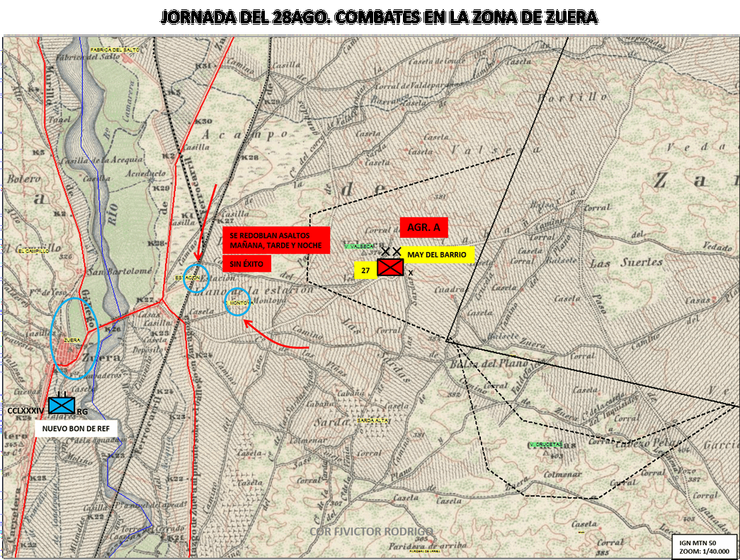Viewport: 740px width, 560px height.
Task: Click the SARDA ALTA yellow place label
Action: tap(372, 421)
